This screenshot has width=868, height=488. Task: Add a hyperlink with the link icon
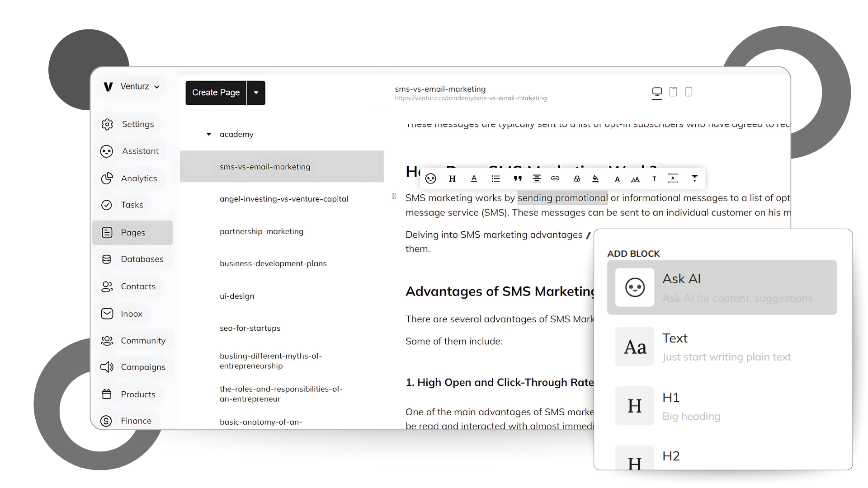(x=555, y=178)
